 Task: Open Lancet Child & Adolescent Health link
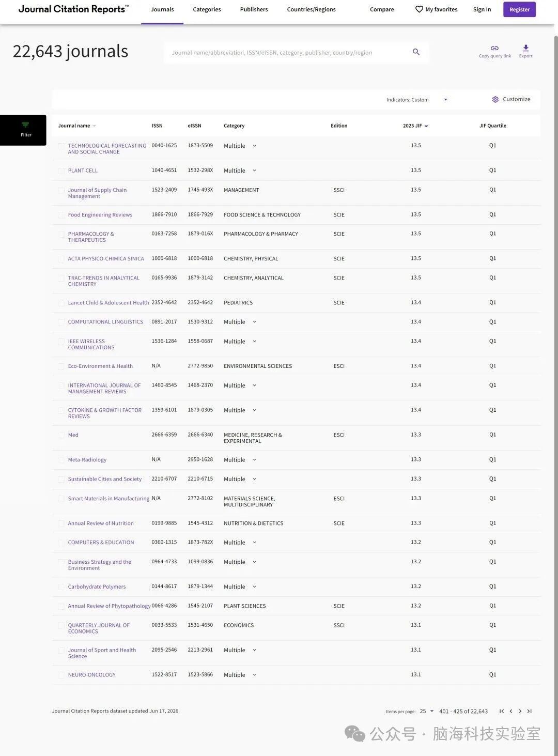point(109,303)
